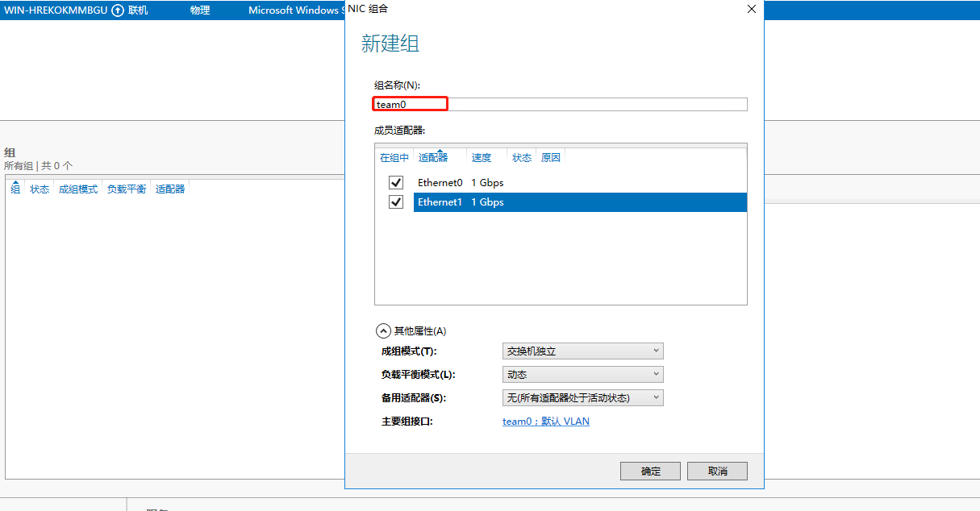This screenshot has width=980, height=511.
Task: Click the 原因 column header in dialog
Action: coord(551,158)
